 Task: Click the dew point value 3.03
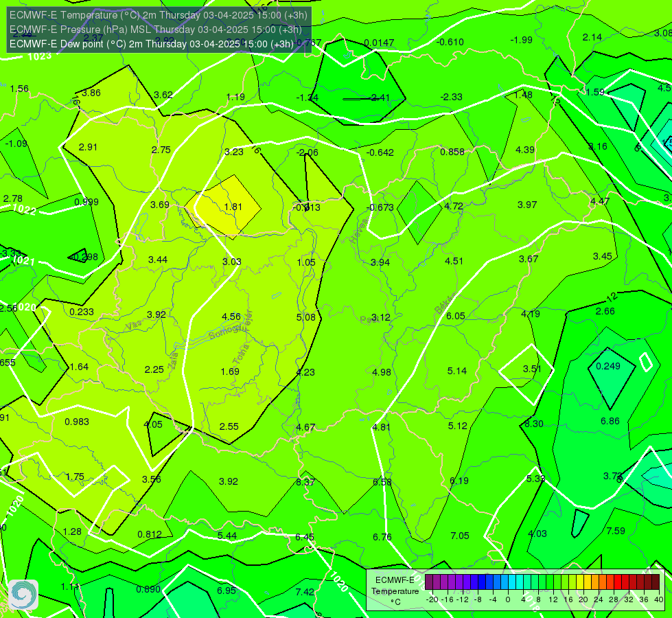(232, 262)
